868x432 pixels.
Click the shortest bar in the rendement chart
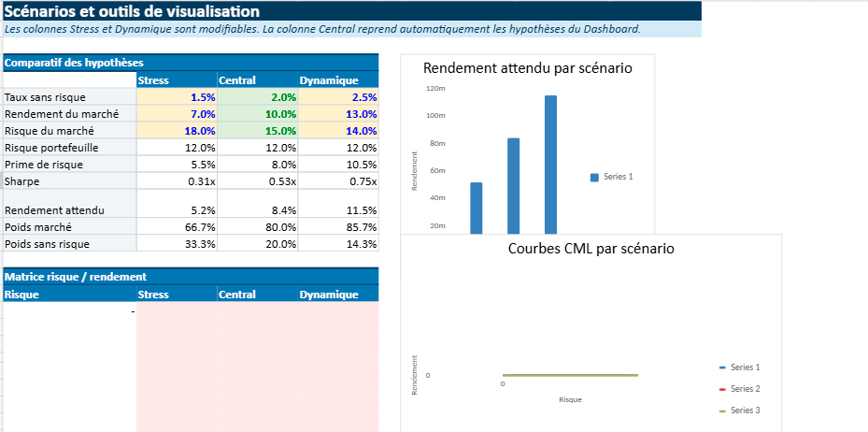[477, 208]
